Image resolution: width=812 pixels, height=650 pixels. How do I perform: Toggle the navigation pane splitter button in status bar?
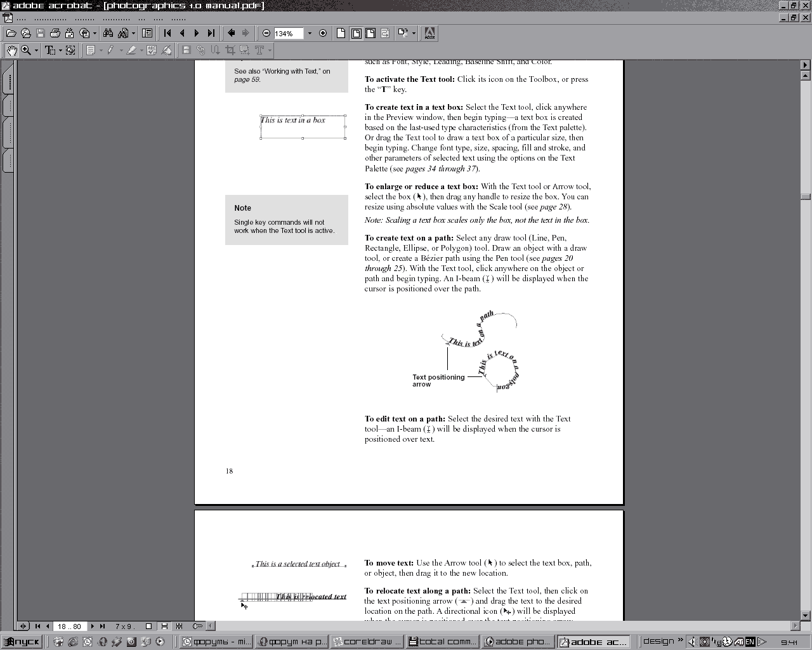click(x=23, y=627)
